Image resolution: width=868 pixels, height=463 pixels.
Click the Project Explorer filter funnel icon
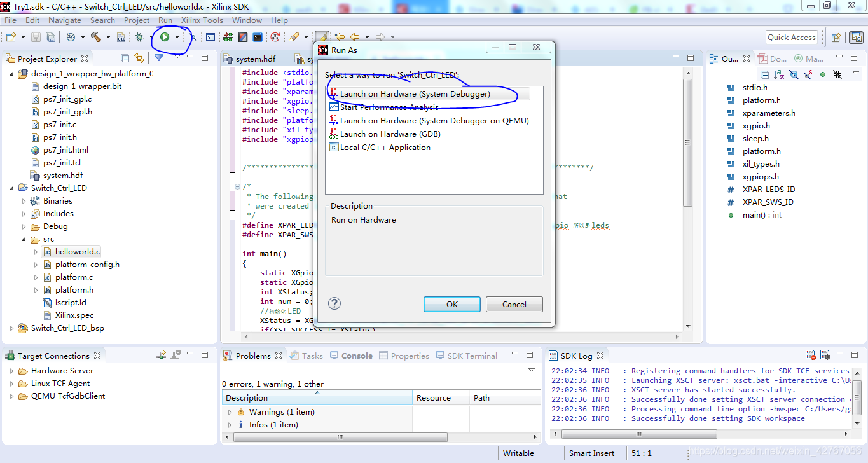pyautogui.click(x=159, y=58)
